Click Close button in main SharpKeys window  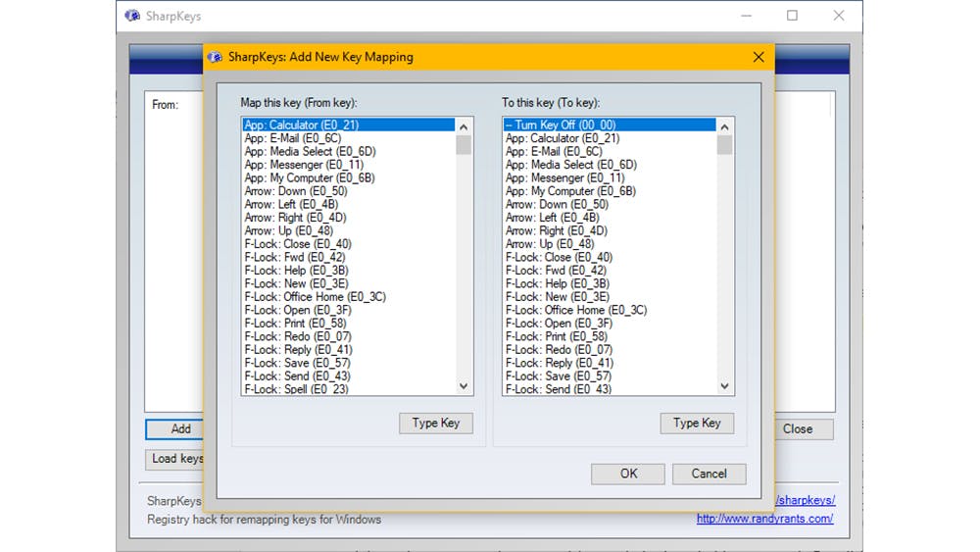point(805,428)
